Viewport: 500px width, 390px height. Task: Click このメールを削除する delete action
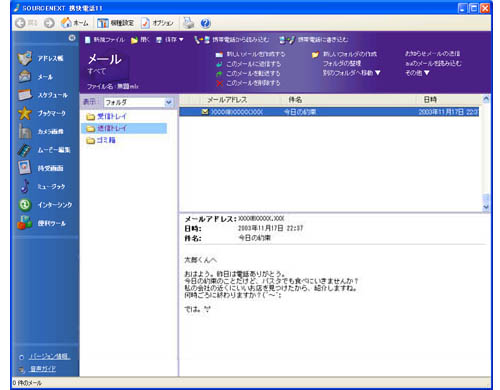tap(248, 83)
